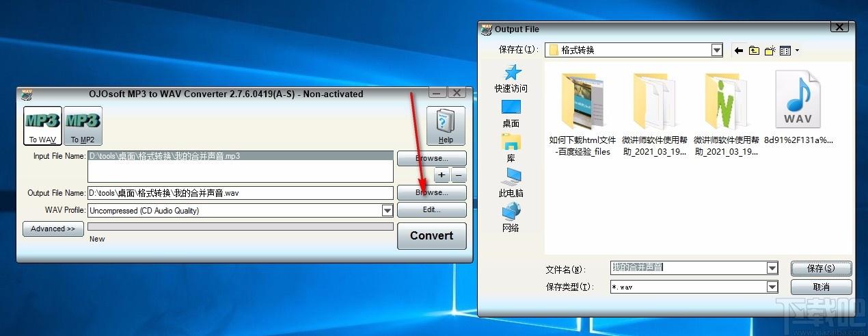Close the Output File dialog
Viewport: 868px width, 336px height.
pyautogui.click(x=840, y=27)
